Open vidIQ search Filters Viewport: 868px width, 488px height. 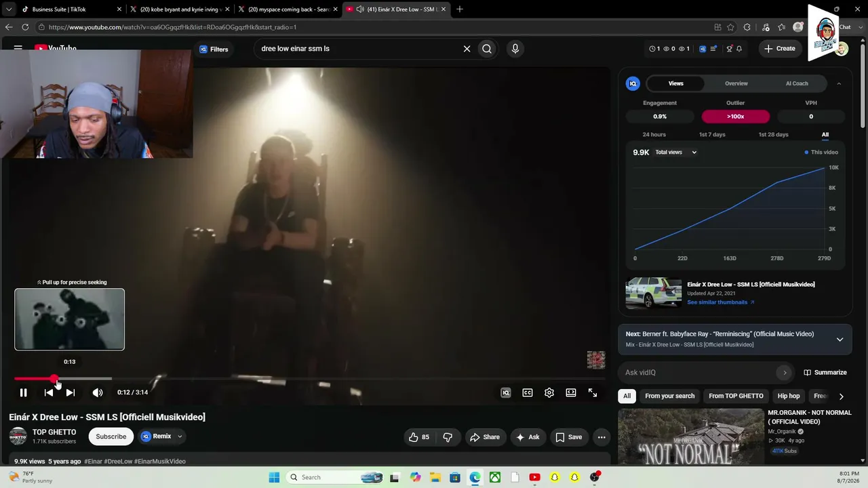pyautogui.click(x=214, y=49)
